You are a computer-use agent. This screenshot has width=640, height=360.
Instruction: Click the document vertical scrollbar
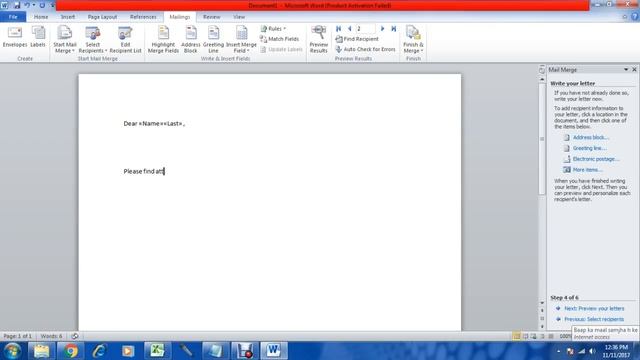542,139
